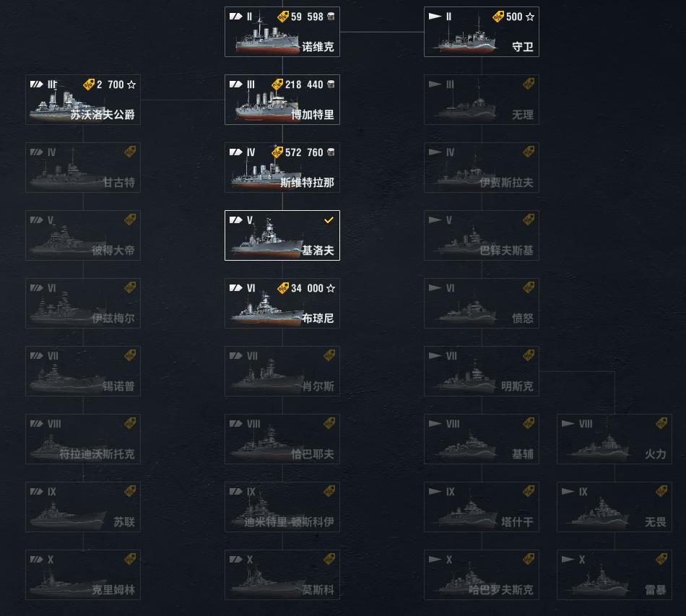Click the locked 莫斯科 tier X cruiser

[282, 576]
